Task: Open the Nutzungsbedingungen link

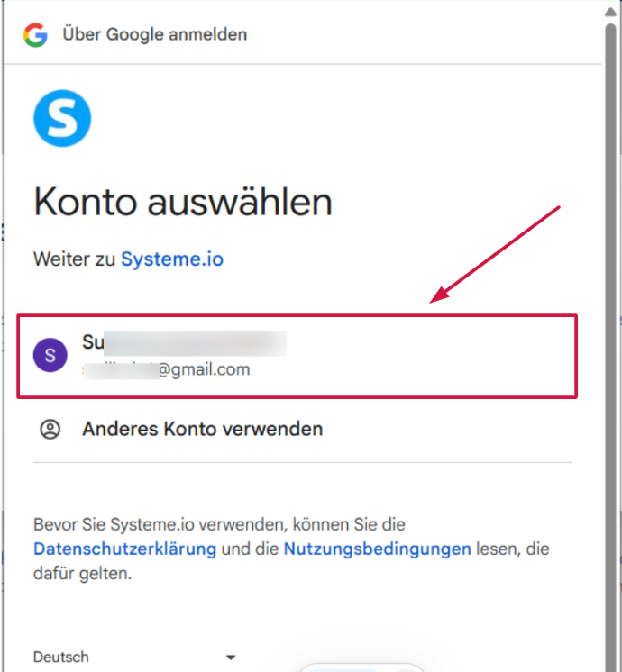Action: [x=378, y=549]
